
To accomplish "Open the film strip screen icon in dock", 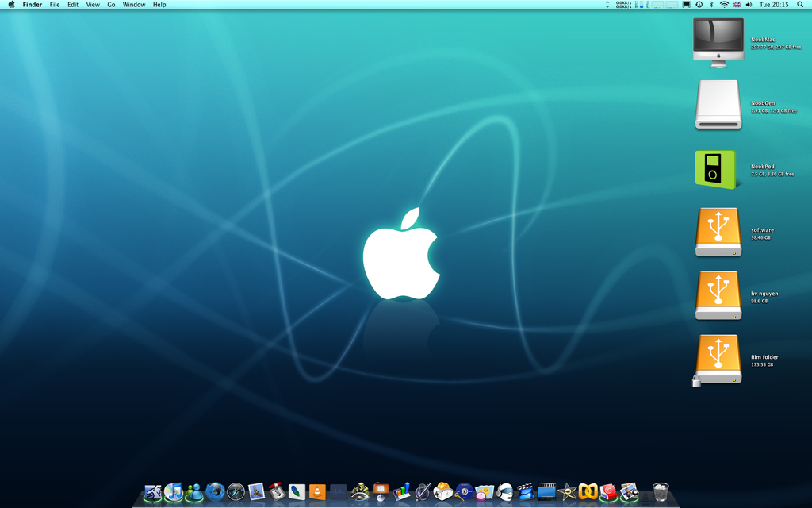I will [x=546, y=491].
